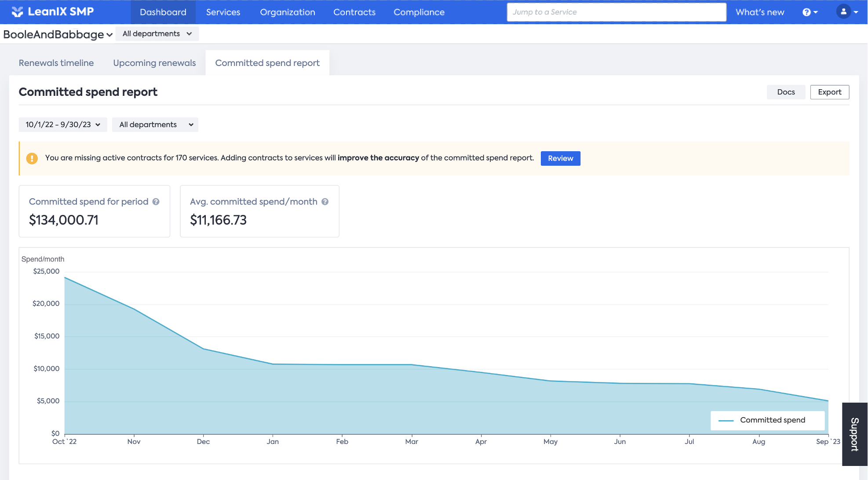This screenshot has height=480, width=868.
Task: Switch to the Upcoming renewals tab
Action: 154,63
